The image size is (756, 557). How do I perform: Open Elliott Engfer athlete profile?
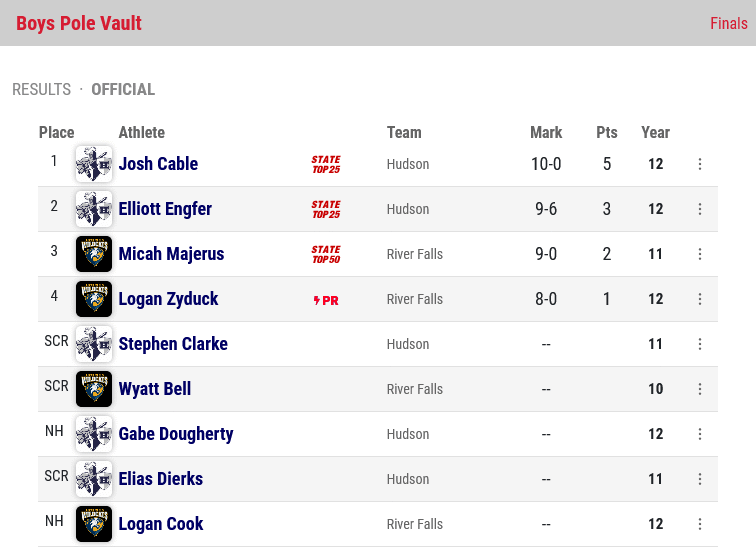(x=165, y=209)
